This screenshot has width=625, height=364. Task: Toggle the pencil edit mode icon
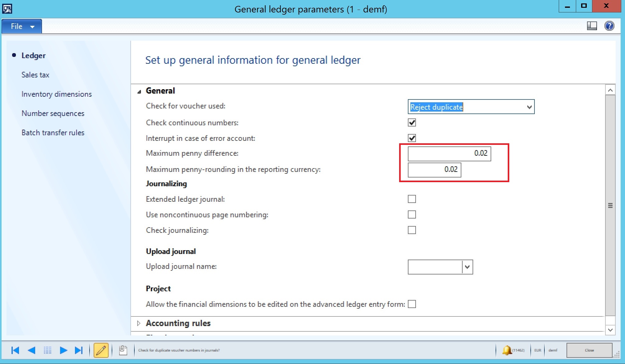coord(101,350)
